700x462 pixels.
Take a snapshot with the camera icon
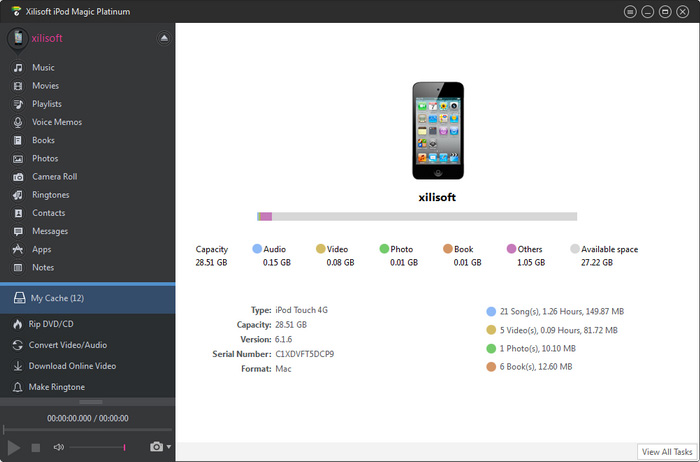(156, 447)
